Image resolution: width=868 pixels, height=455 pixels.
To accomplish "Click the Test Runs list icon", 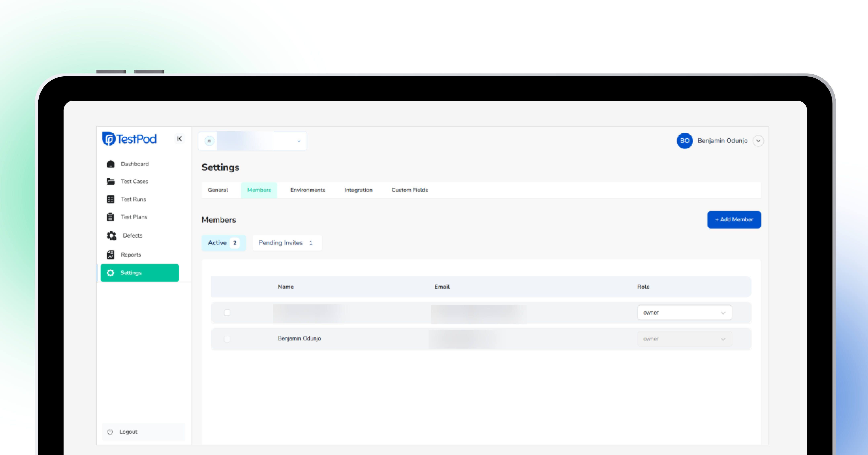I will [111, 199].
